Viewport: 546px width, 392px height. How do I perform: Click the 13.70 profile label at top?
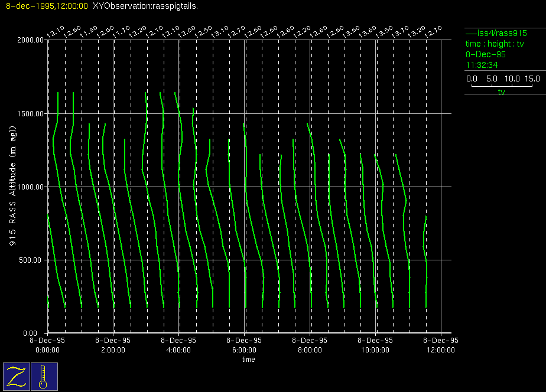[401, 31]
